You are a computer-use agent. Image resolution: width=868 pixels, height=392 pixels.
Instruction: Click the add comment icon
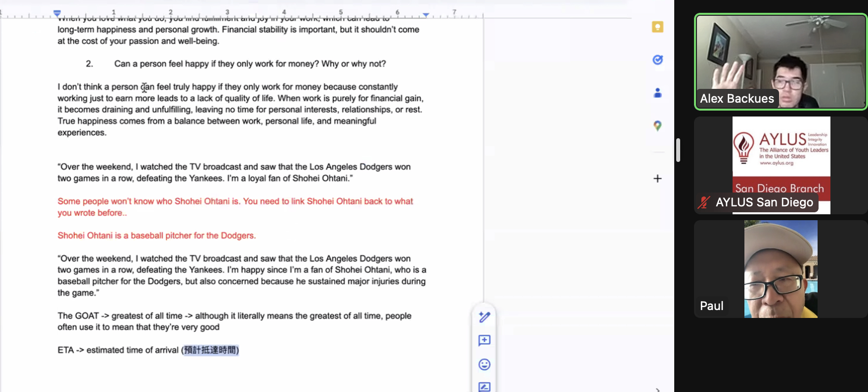point(484,341)
